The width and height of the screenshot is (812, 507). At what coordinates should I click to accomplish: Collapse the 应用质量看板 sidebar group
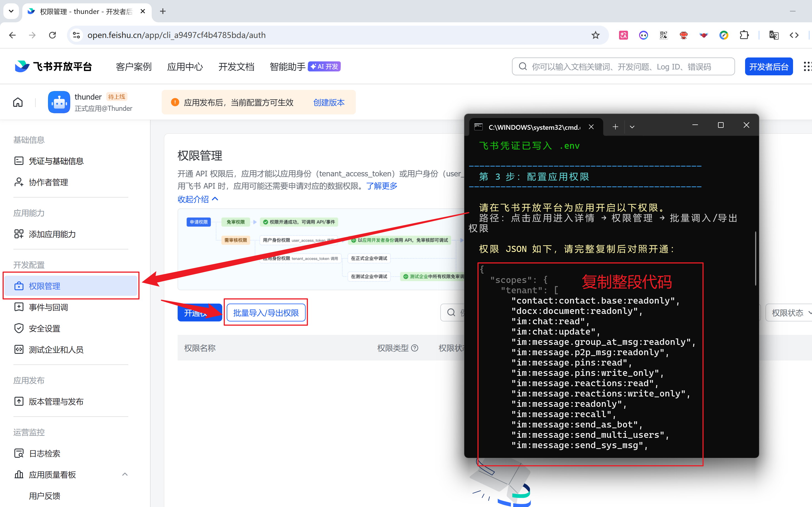pos(125,474)
